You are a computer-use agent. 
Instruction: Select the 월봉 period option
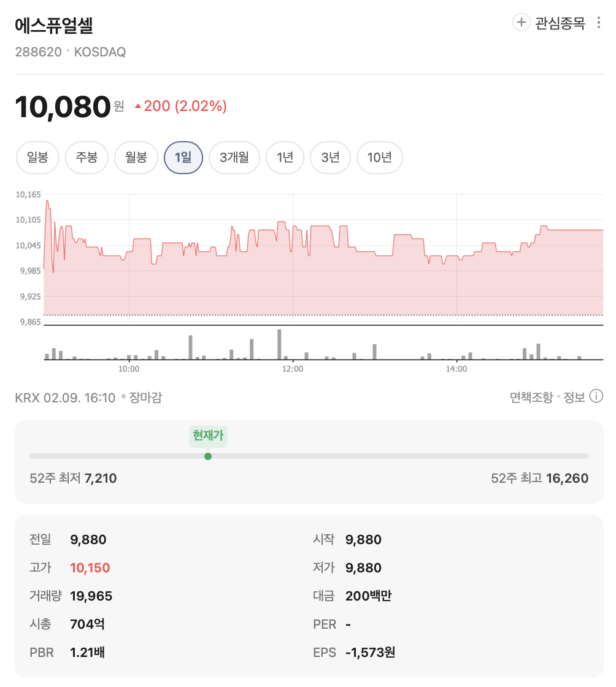136,158
